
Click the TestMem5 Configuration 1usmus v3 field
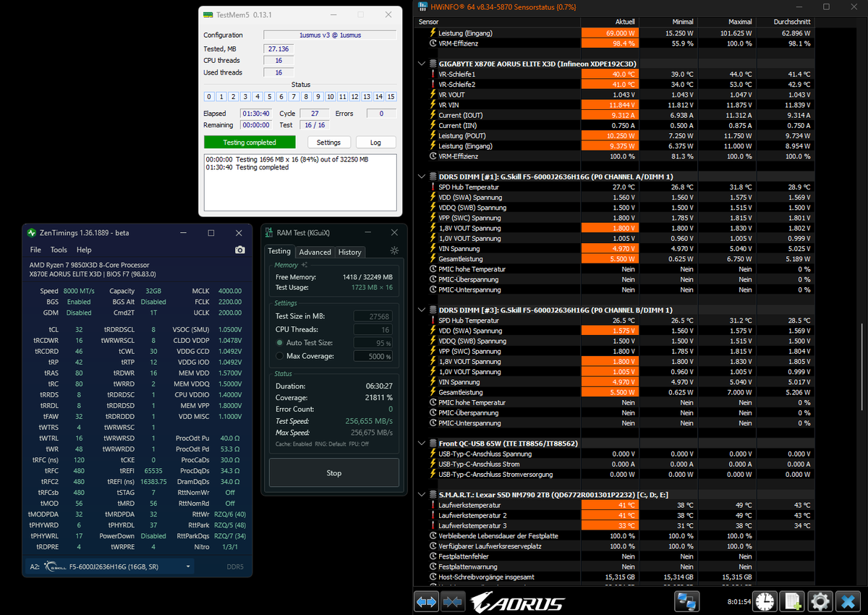[330, 35]
